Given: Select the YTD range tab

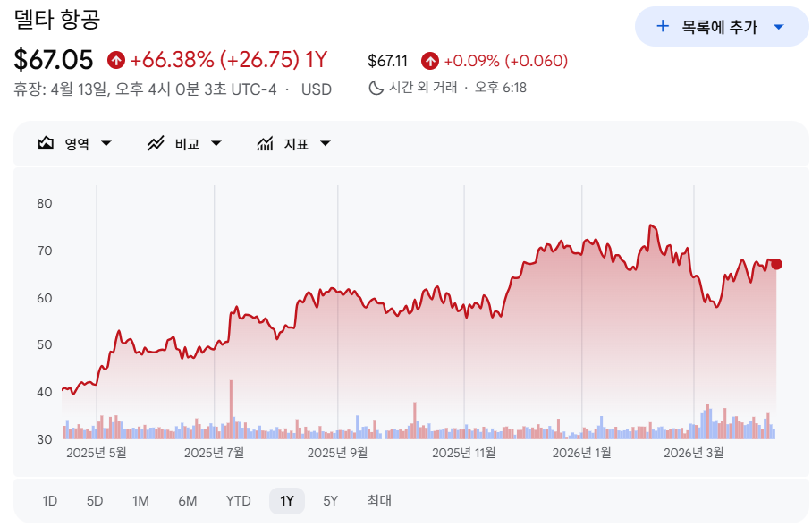Looking at the screenshot, I should pos(237,501).
